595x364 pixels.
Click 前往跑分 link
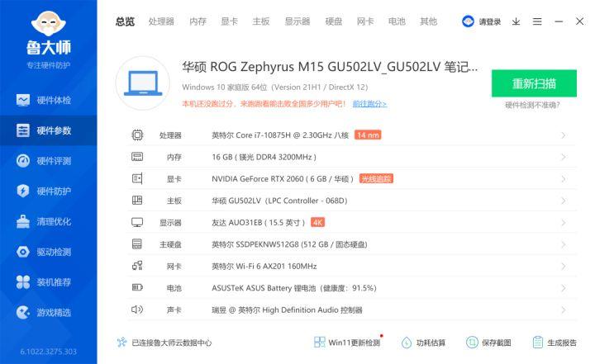pos(369,103)
